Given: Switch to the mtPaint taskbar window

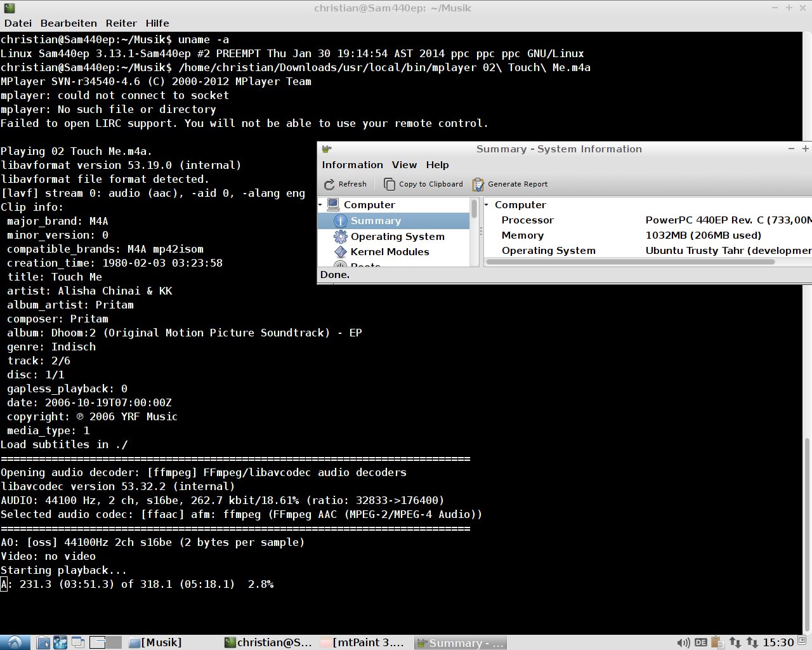Looking at the screenshot, I should [x=362, y=642].
